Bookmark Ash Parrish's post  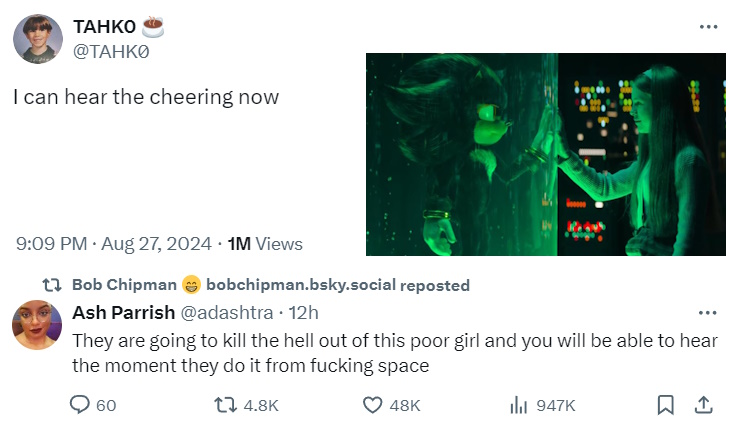click(x=665, y=404)
